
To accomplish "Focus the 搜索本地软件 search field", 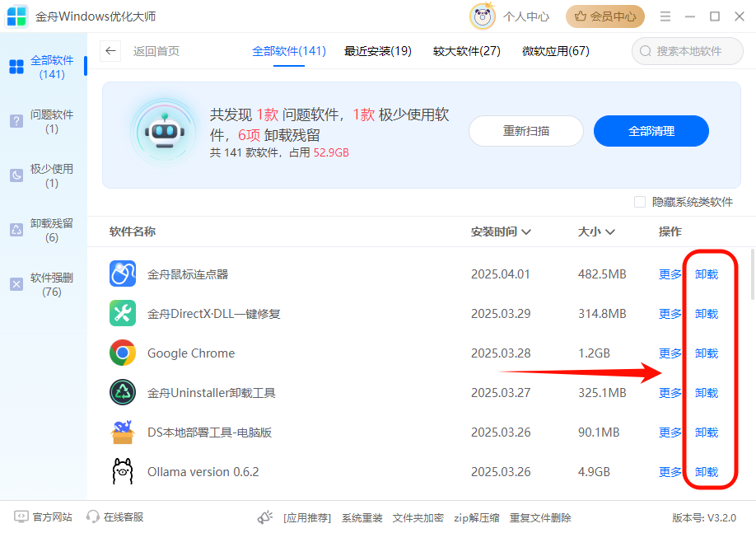I will point(688,51).
